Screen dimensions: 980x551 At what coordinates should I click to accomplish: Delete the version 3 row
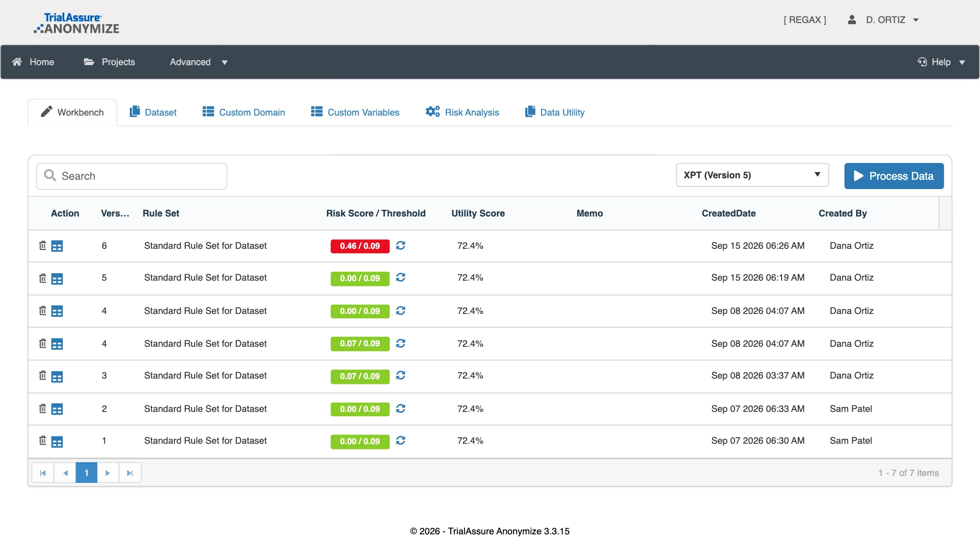click(x=43, y=376)
